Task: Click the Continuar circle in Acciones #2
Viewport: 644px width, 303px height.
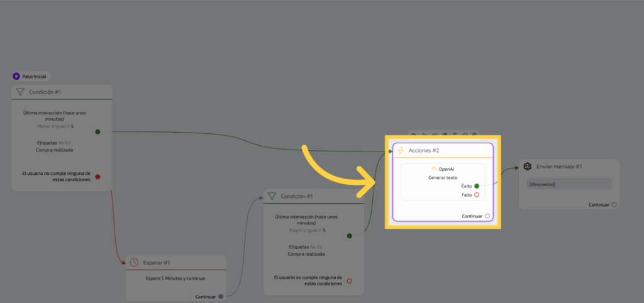Action: pyautogui.click(x=487, y=216)
